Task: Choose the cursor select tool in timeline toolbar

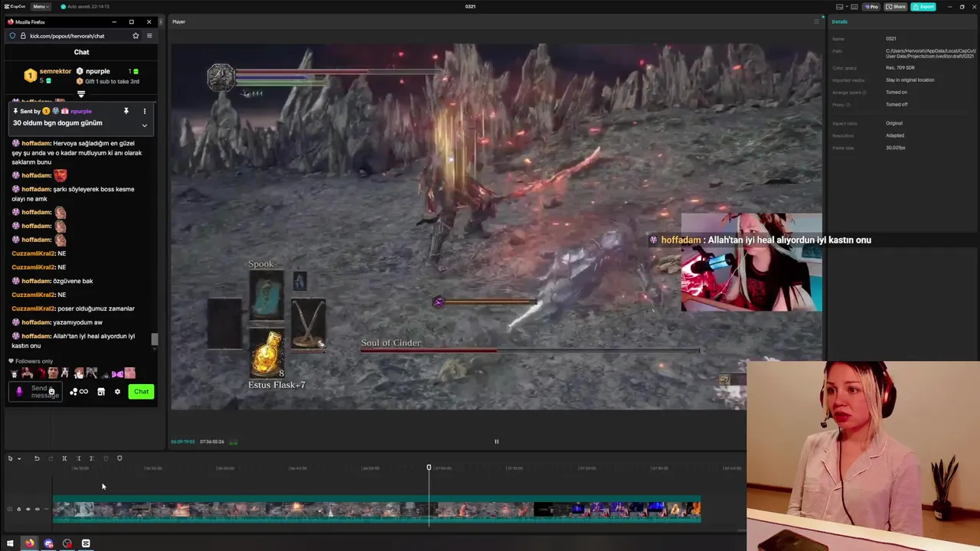Action: (11, 458)
